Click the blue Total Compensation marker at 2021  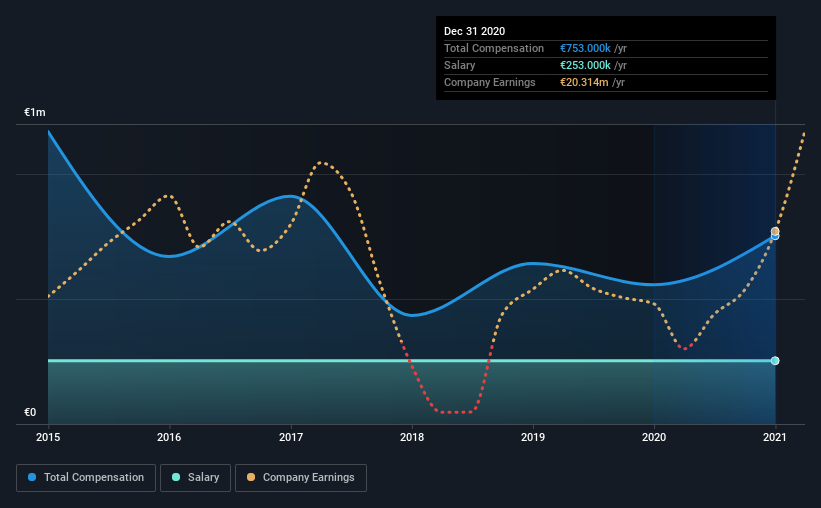point(775,237)
